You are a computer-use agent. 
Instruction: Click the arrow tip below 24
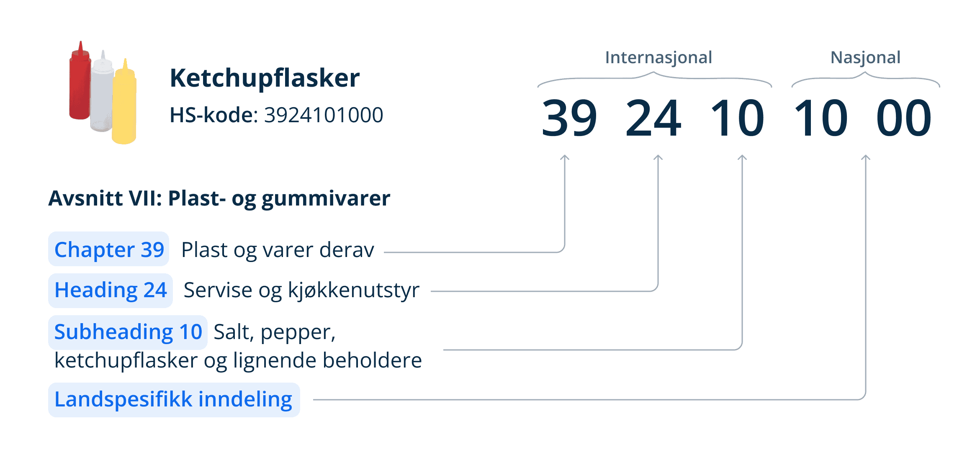click(x=658, y=157)
